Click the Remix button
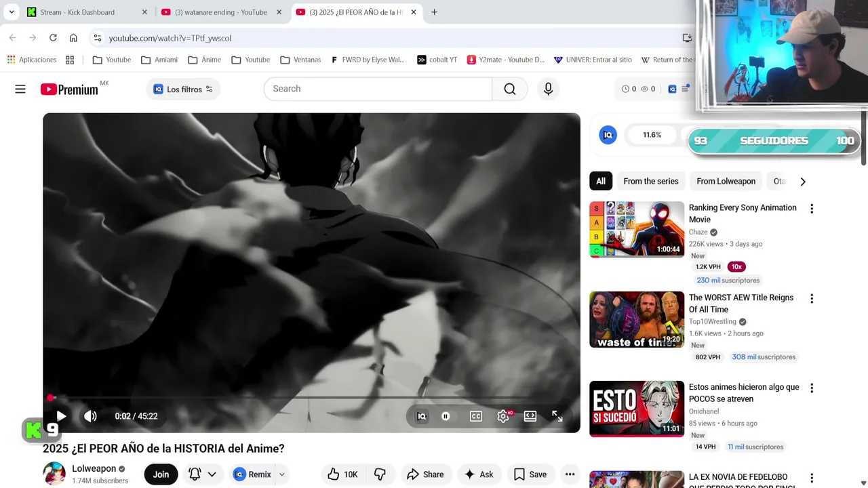 tap(252, 474)
